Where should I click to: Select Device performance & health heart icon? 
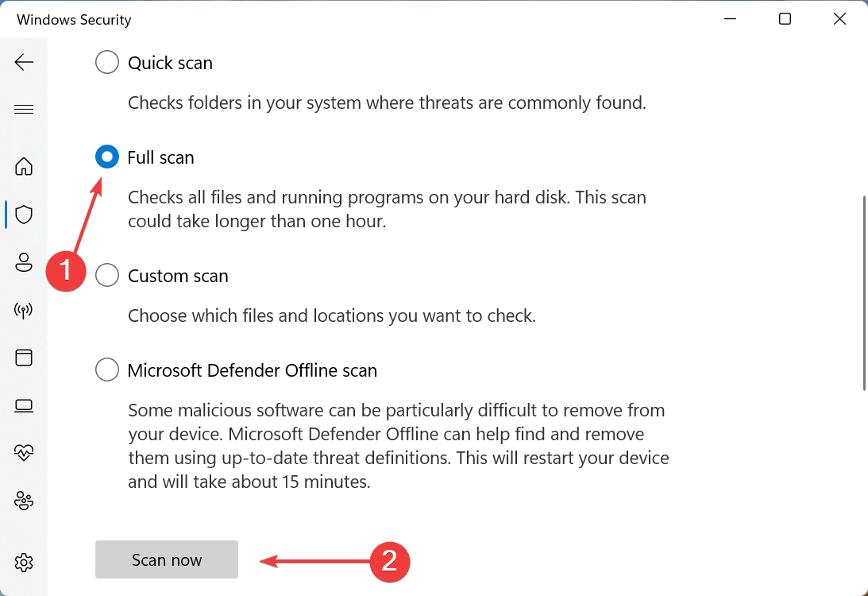pyautogui.click(x=24, y=453)
